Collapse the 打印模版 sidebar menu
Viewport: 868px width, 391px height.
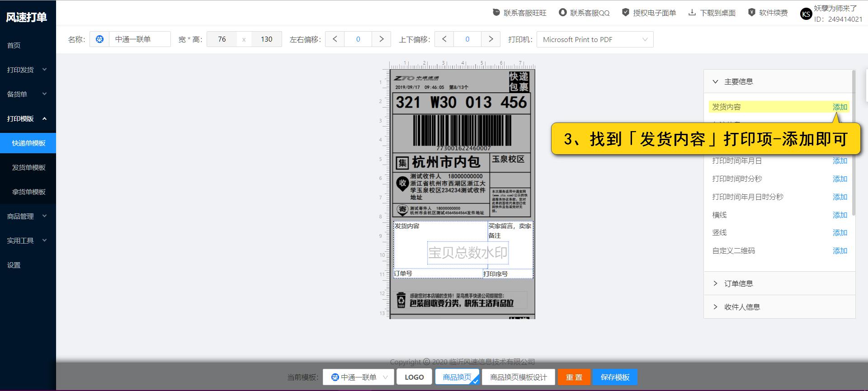pyautogui.click(x=28, y=118)
